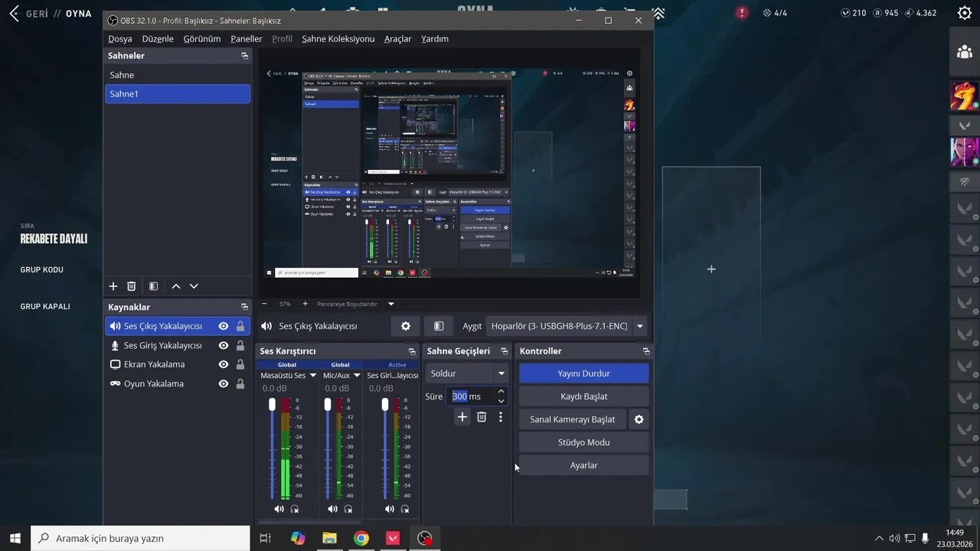Image resolution: width=980 pixels, height=551 pixels.
Task: Zoom in preview with plus icon
Action: [x=305, y=304]
